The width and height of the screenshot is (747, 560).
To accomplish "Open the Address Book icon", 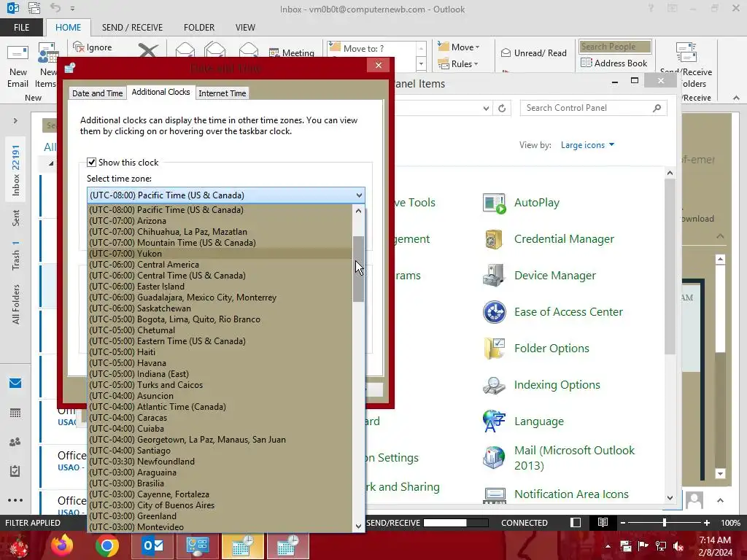I will coord(587,63).
